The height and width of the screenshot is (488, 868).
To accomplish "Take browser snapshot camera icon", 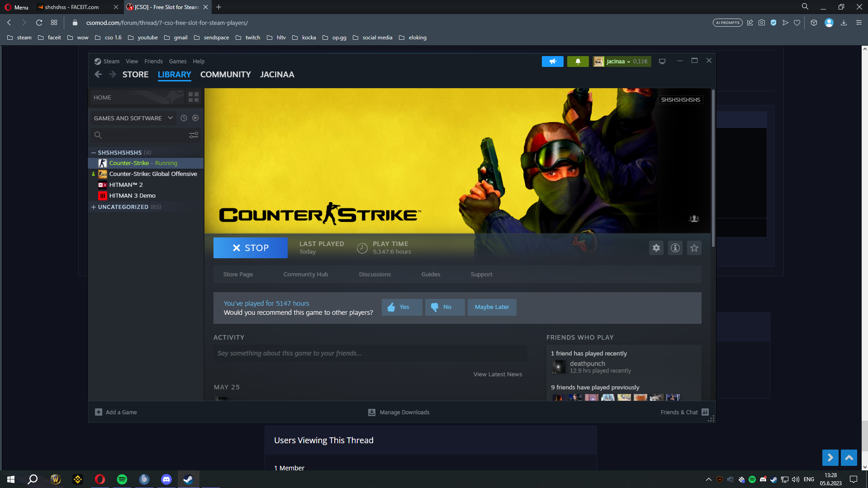I will (762, 23).
